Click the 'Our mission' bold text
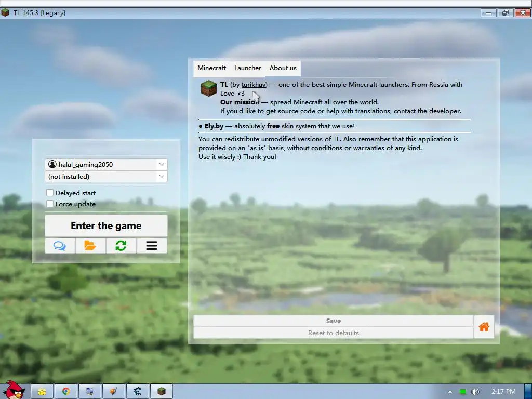This screenshot has width=532, height=399. [240, 102]
